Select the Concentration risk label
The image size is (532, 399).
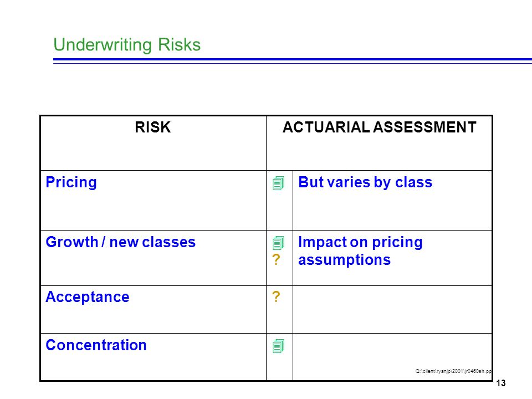point(96,345)
